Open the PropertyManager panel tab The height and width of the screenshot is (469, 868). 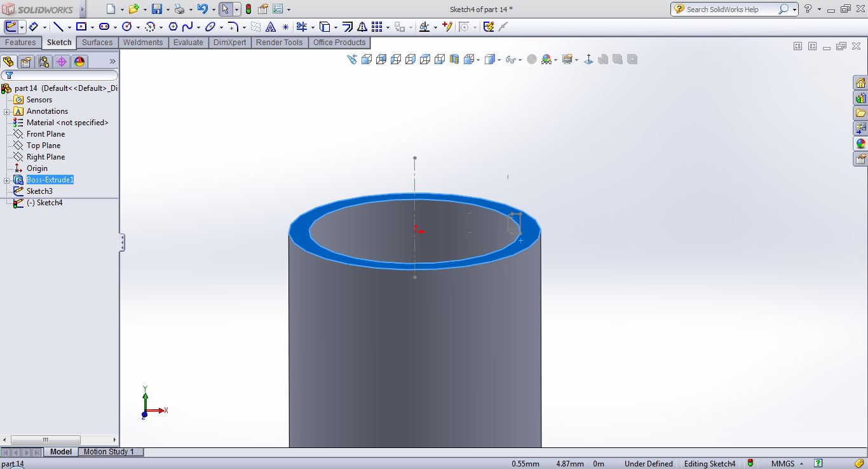click(x=25, y=62)
